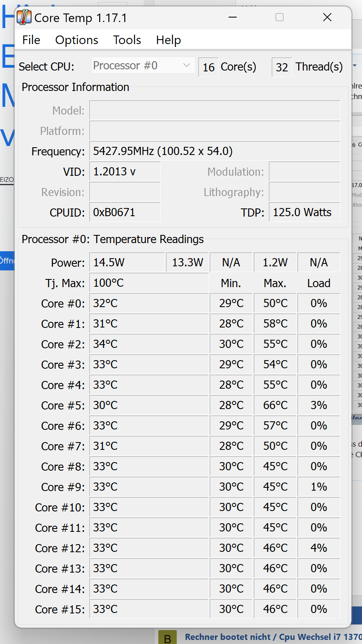Select the 13.3W power reading

pos(187,263)
